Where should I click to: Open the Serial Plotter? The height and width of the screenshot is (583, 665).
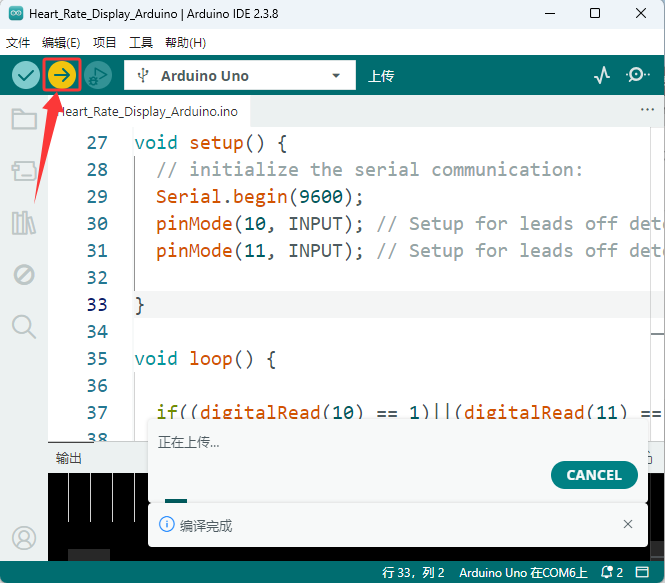point(602,75)
